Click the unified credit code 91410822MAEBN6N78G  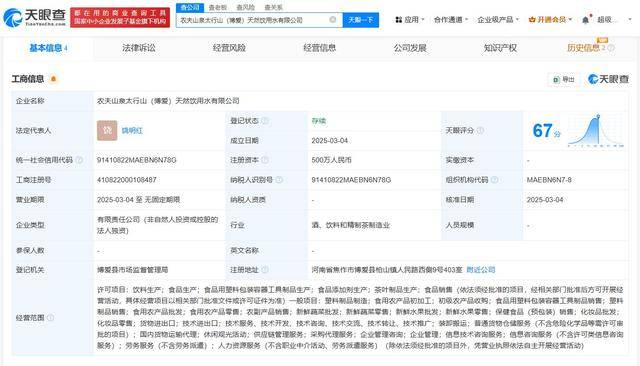coord(136,160)
